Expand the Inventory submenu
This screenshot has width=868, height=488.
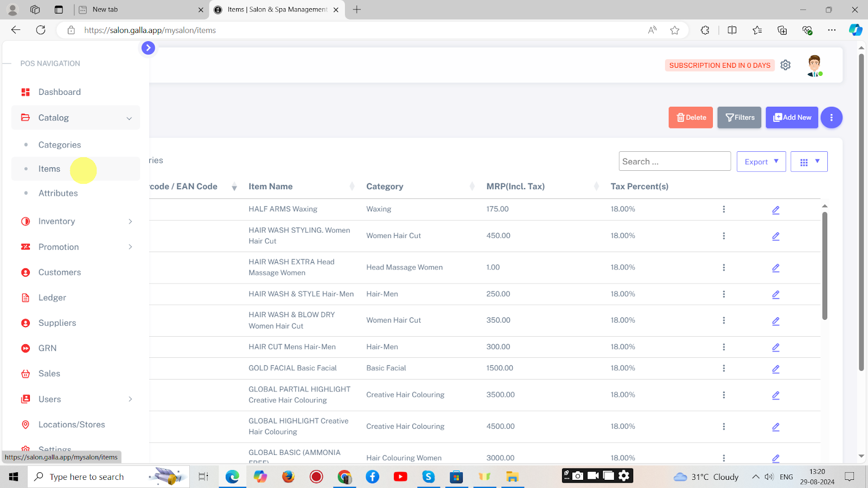(75, 221)
